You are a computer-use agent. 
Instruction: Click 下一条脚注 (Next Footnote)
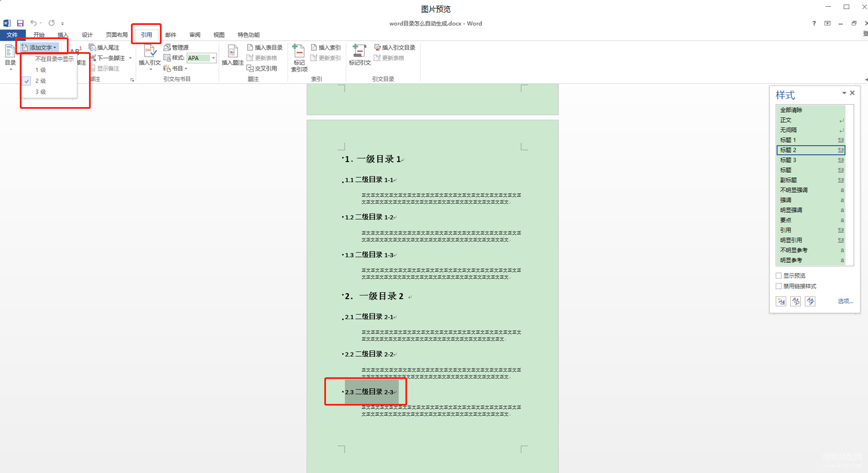tap(108, 58)
